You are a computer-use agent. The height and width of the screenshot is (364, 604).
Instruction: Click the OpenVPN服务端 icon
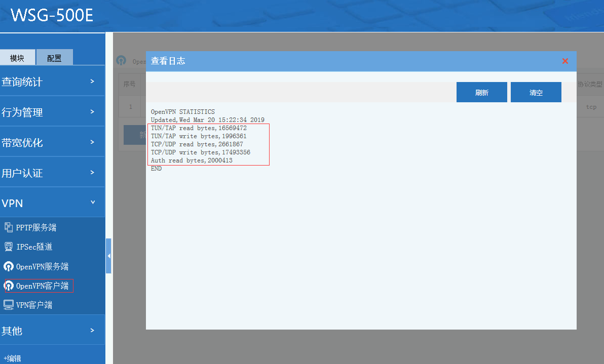[x=8, y=266]
